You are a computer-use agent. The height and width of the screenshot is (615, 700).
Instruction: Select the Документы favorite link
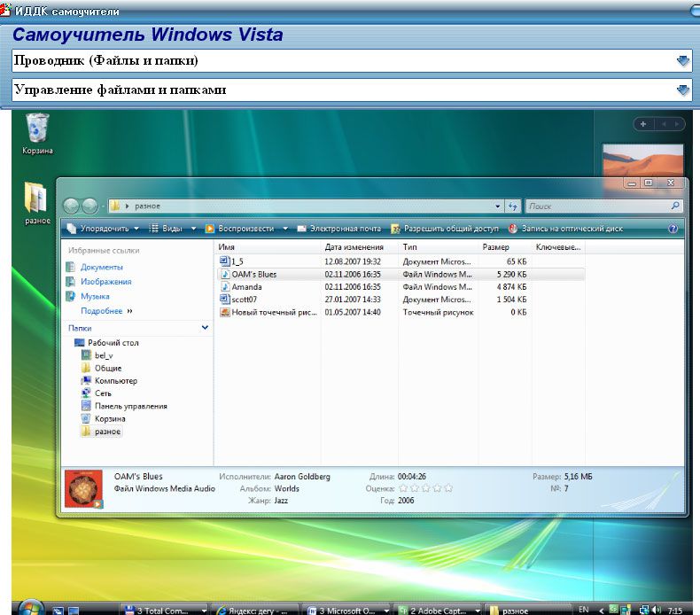[x=101, y=267]
